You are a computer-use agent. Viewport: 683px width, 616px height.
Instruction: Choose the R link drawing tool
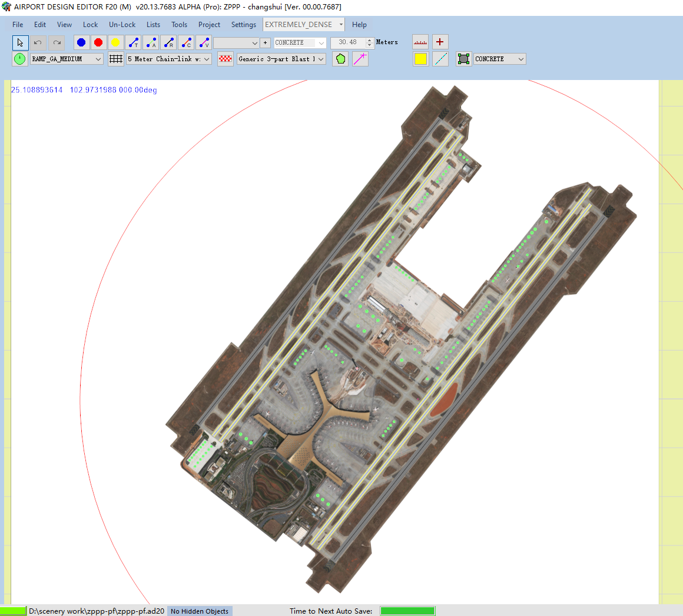[168, 43]
